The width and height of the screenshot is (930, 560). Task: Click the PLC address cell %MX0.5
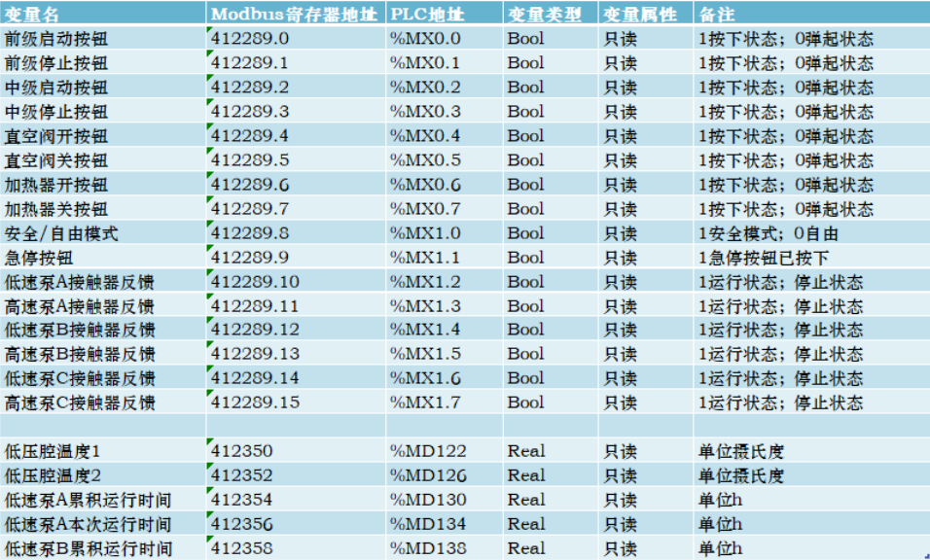(425, 160)
